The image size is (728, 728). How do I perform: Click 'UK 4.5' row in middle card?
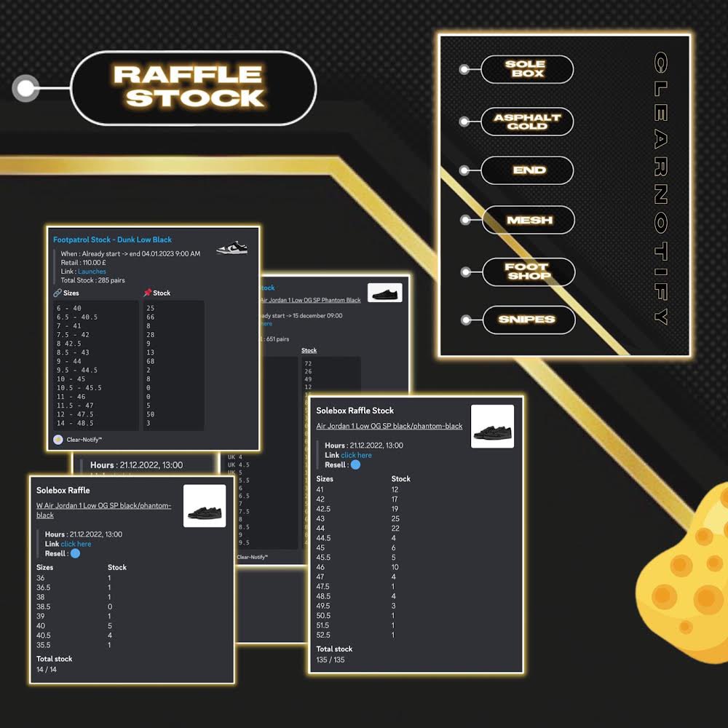[238, 464]
